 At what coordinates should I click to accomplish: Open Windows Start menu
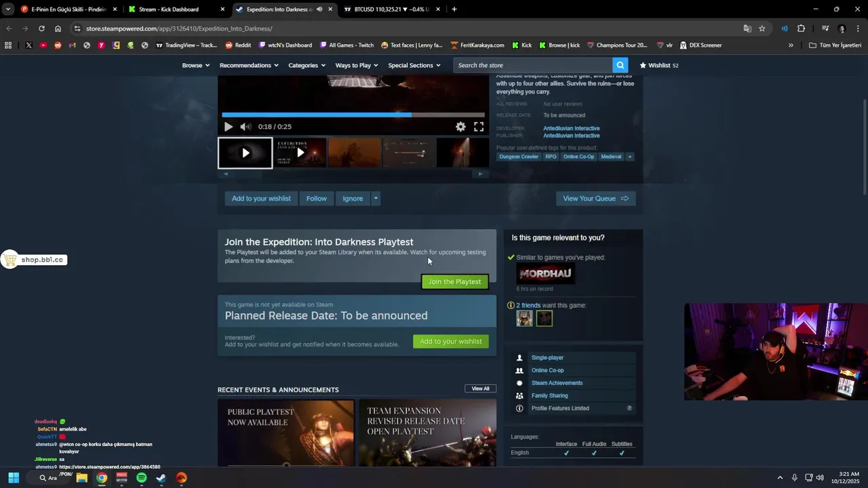(x=14, y=478)
